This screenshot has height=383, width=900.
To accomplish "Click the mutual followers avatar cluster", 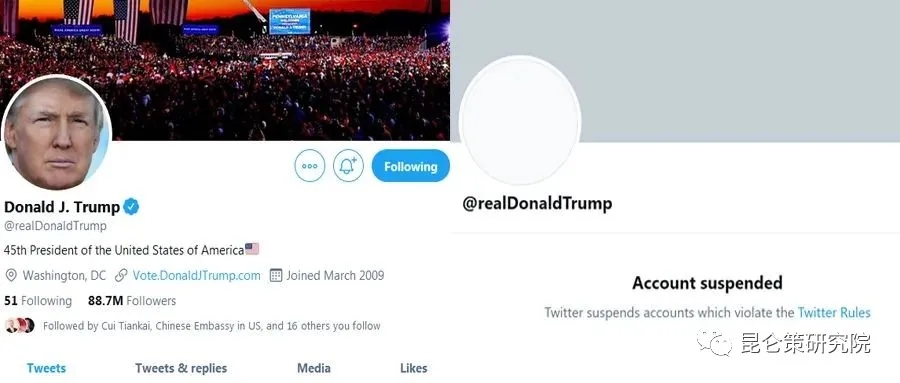I will click(x=20, y=326).
